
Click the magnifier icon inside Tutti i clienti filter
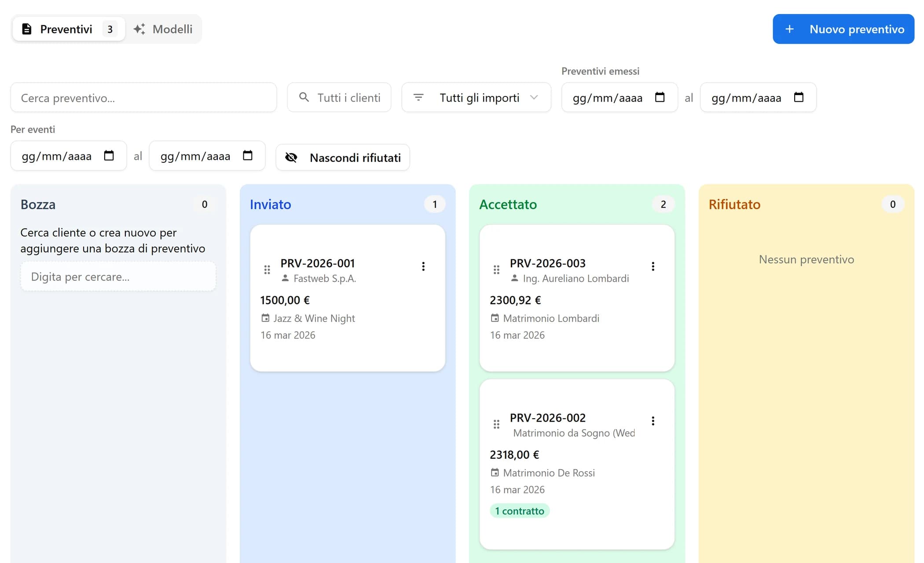click(x=304, y=97)
